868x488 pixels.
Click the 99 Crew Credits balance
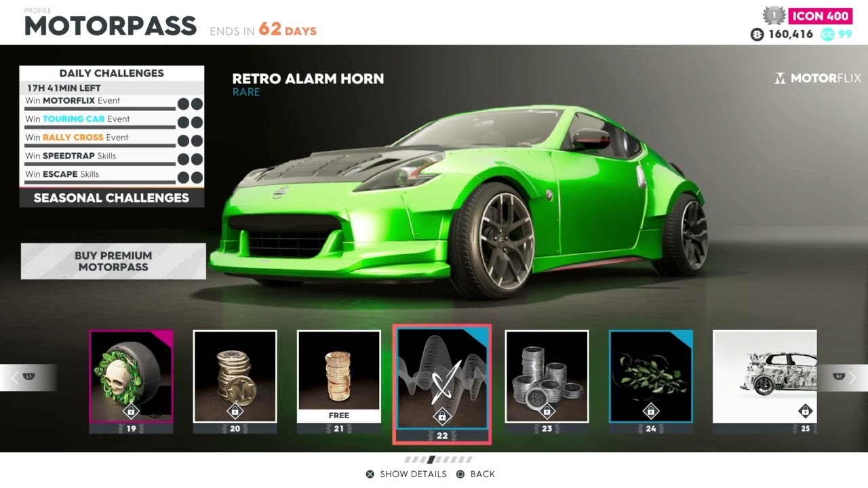pyautogui.click(x=845, y=34)
